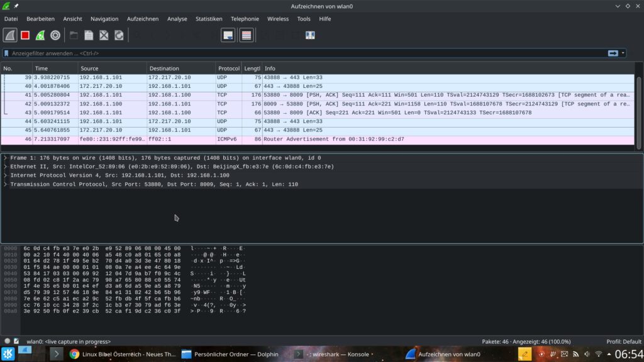Click the shark-fin start capture icon
Screen dimensions: 644x362
10,35
